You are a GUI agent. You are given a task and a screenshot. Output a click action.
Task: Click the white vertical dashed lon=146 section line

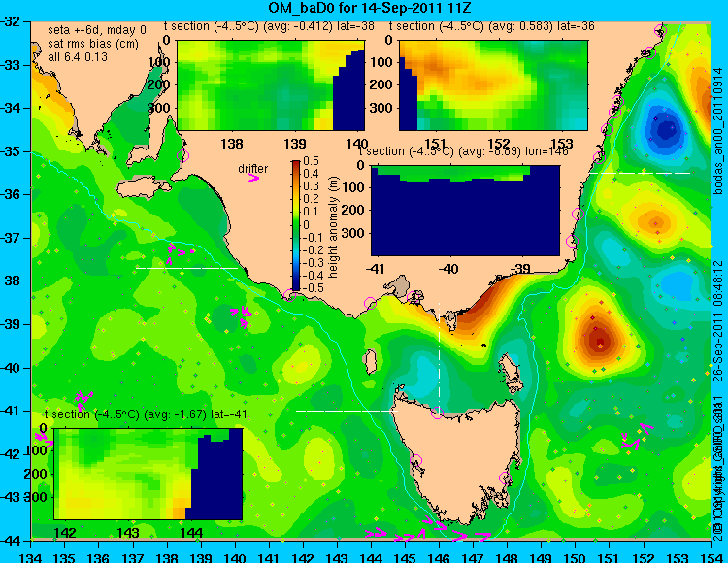pos(439,356)
